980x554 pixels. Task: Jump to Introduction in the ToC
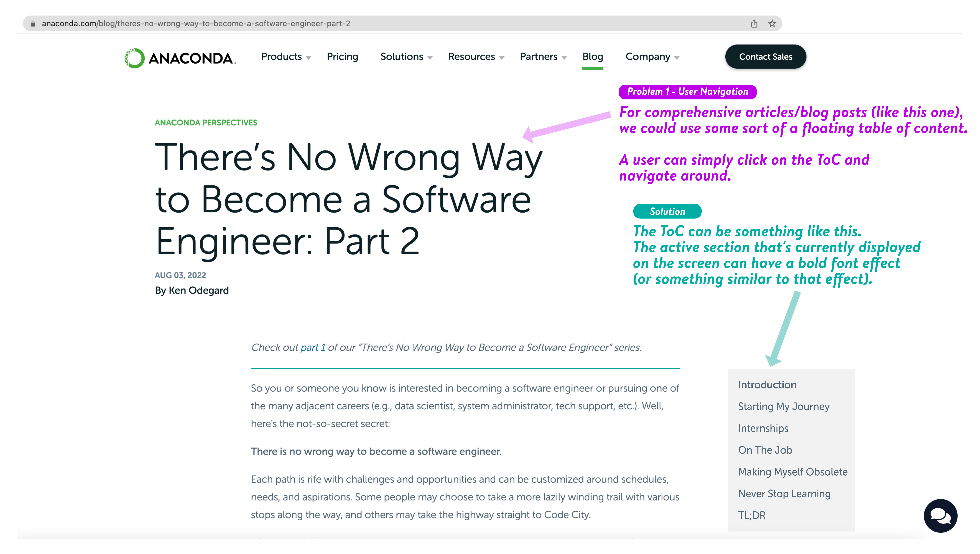click(x=767, y=385)
